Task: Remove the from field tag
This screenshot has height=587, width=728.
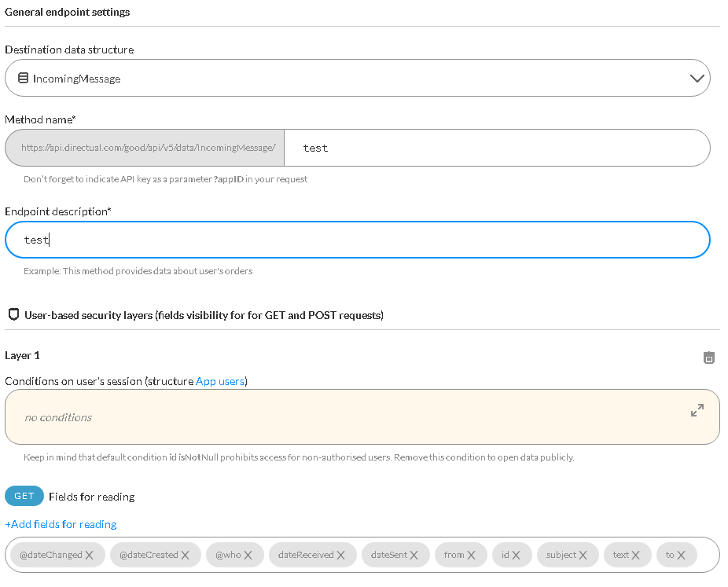Action: (471, 555)
